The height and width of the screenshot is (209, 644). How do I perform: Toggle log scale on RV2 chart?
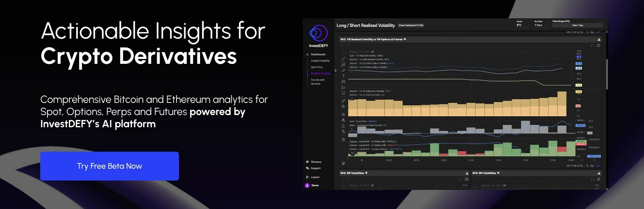pos(592,165)
